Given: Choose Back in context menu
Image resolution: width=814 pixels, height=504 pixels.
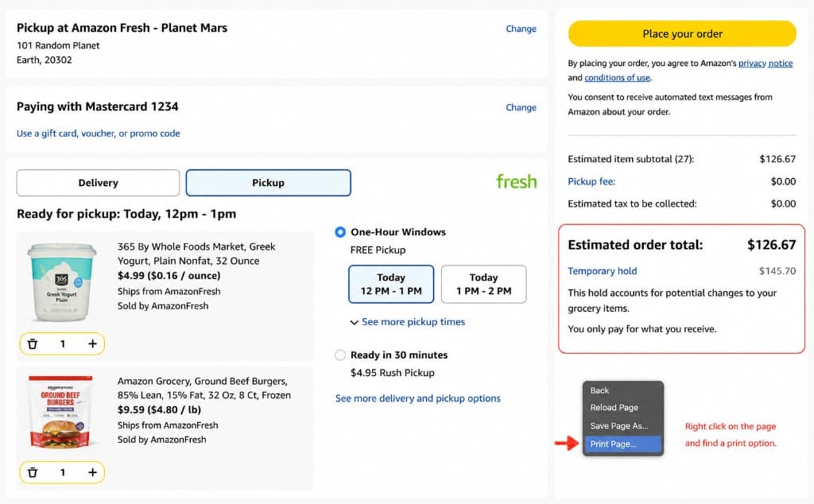Looking at the screenshot, I should click(623, 390).
